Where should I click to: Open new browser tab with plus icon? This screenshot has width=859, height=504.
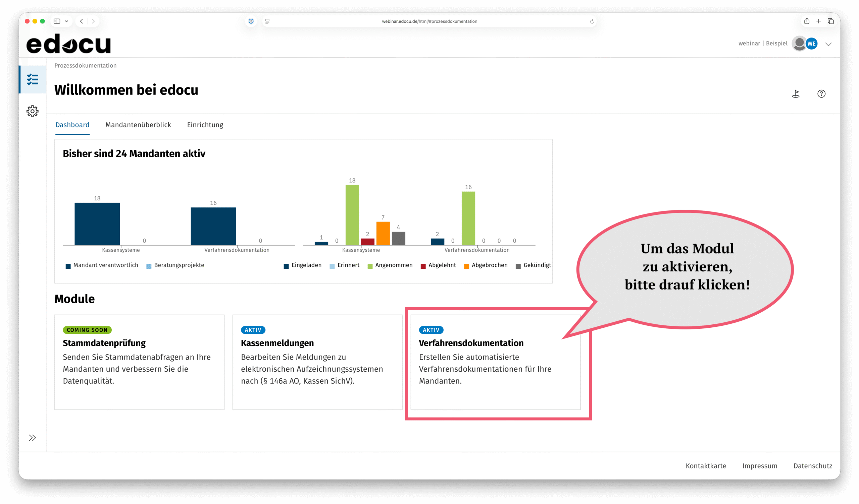pyautogui.click(x=818, y=21)
